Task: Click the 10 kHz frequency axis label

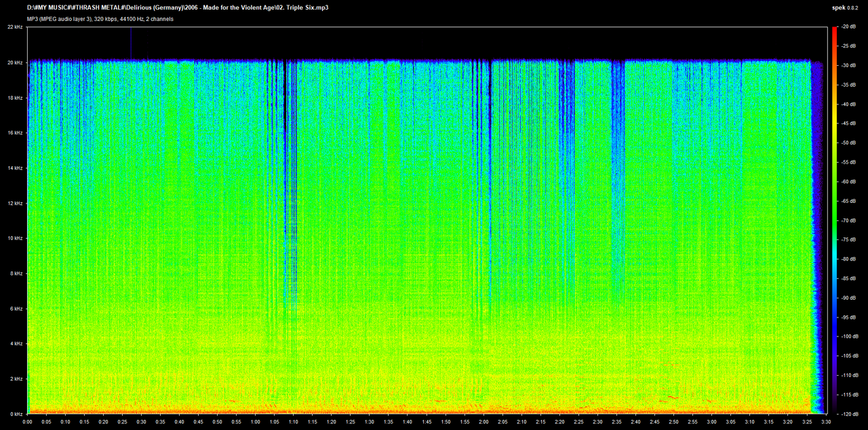Action: coord(16,238)
